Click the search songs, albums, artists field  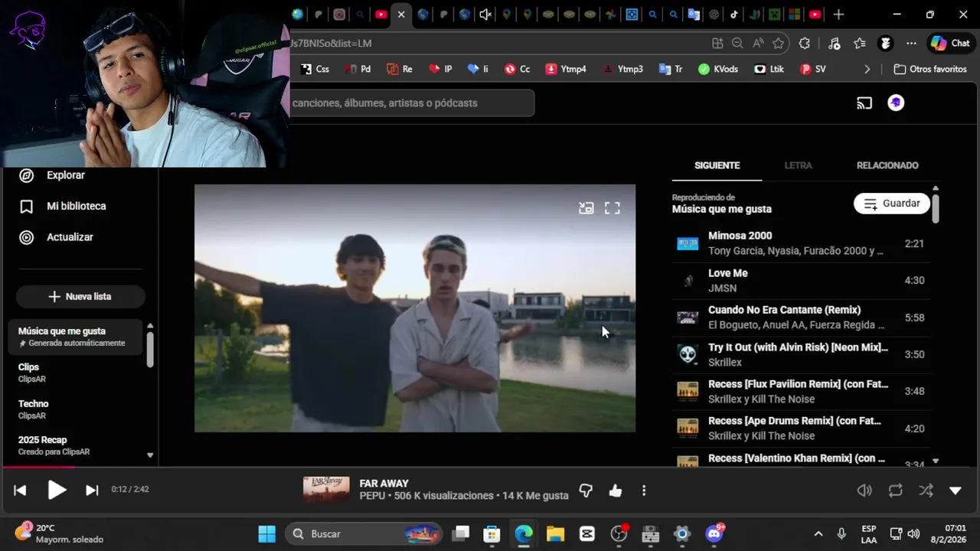[412, 103]
